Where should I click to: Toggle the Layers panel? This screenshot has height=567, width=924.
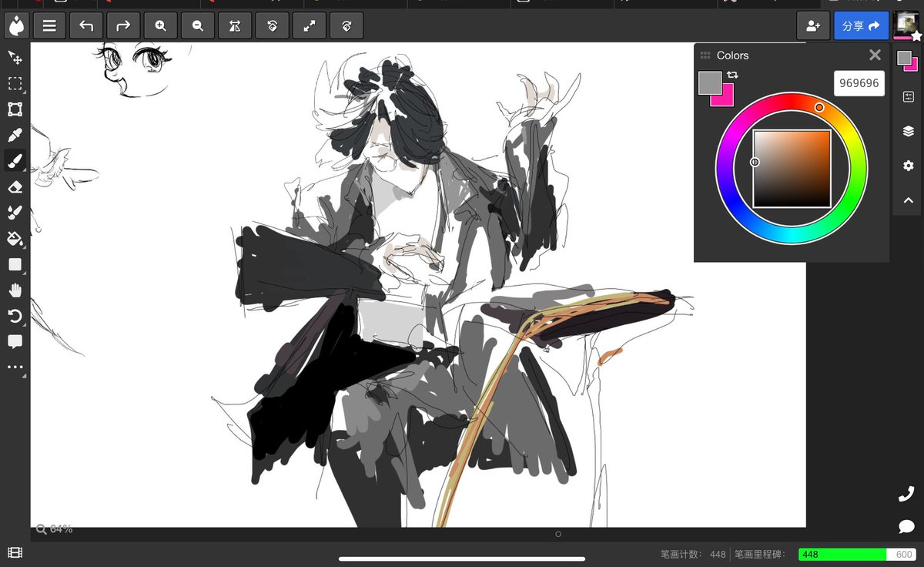click(x=908, y=131)
